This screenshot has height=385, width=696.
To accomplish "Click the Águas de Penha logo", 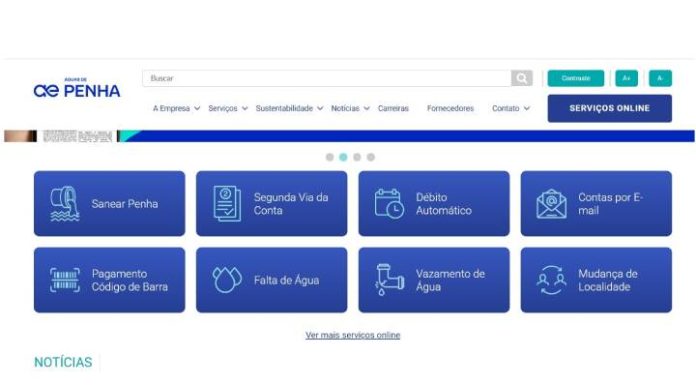I will pos(77,87).
